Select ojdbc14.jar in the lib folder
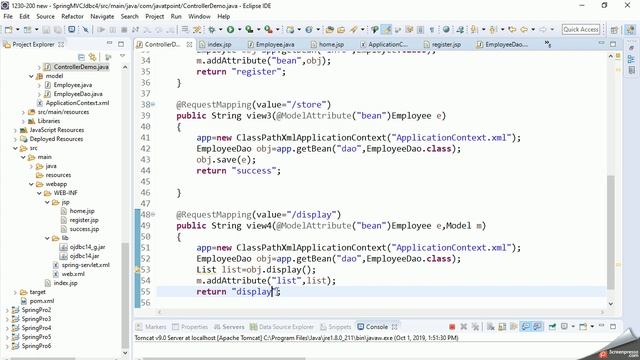The image size is (640, 360). pyautogui.click(x=84, y=256)
